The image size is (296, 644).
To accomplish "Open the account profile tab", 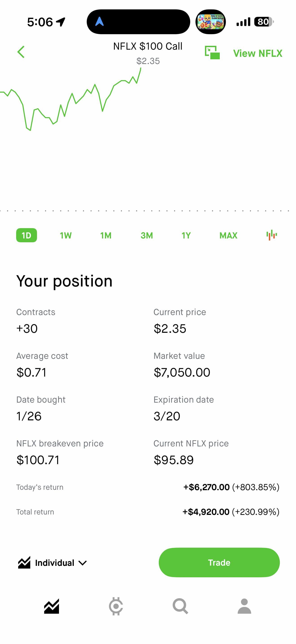I will click(x=244, y=606).
